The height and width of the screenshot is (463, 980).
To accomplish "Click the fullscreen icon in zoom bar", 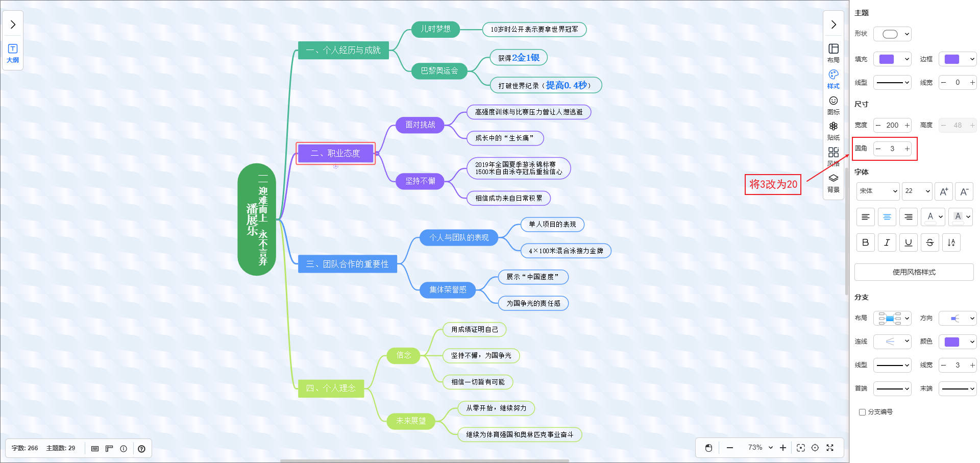I will 830,448.
